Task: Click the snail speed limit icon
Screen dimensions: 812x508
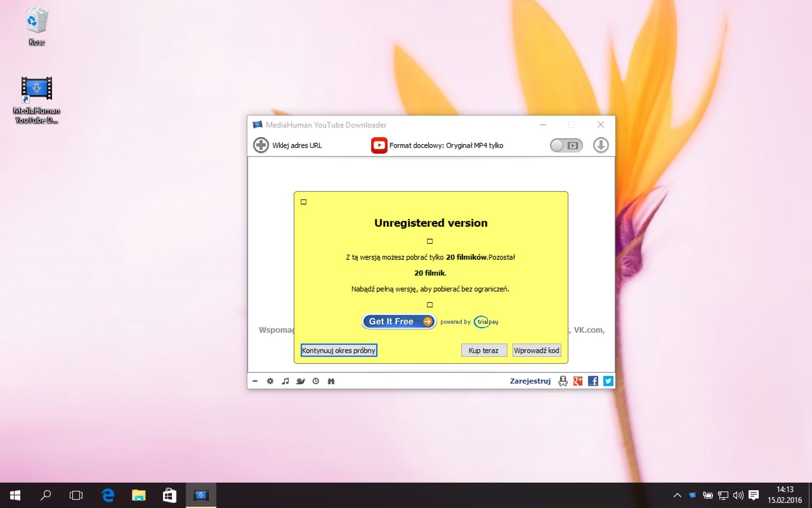Action: coord(301,381)
